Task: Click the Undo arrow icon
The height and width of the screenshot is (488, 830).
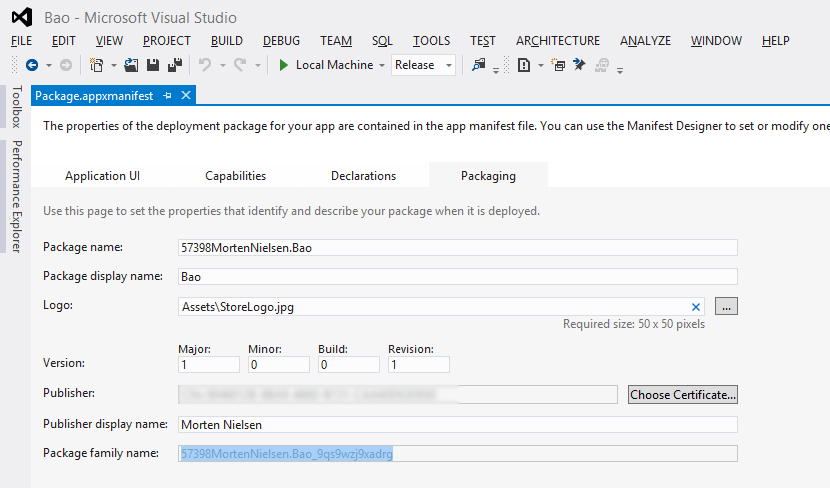Action: 205,65
